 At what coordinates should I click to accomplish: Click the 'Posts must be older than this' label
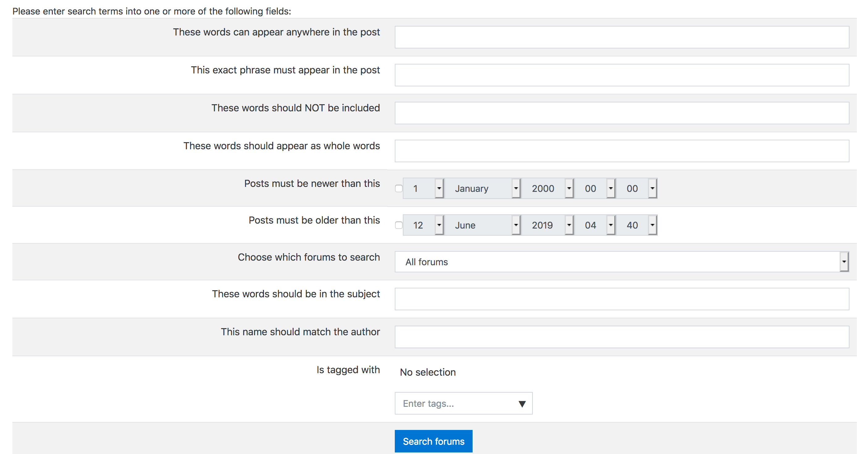click(314, 220)
